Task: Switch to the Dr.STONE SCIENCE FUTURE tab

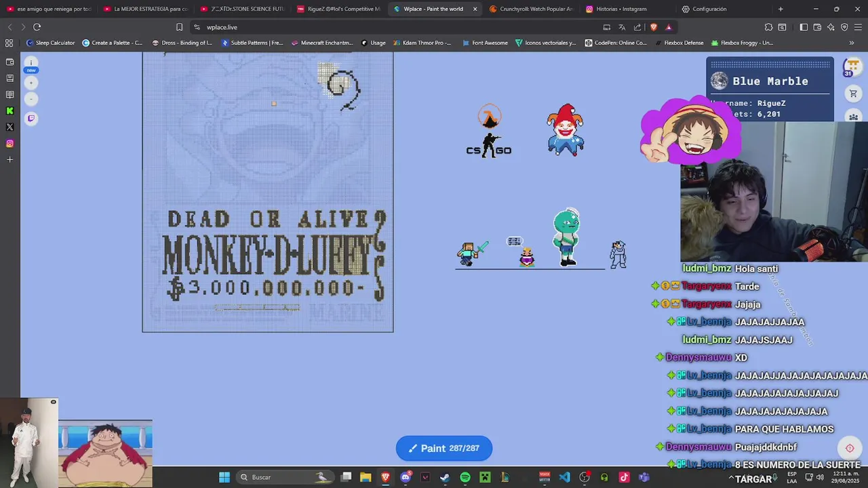Action: coord(243,9)
